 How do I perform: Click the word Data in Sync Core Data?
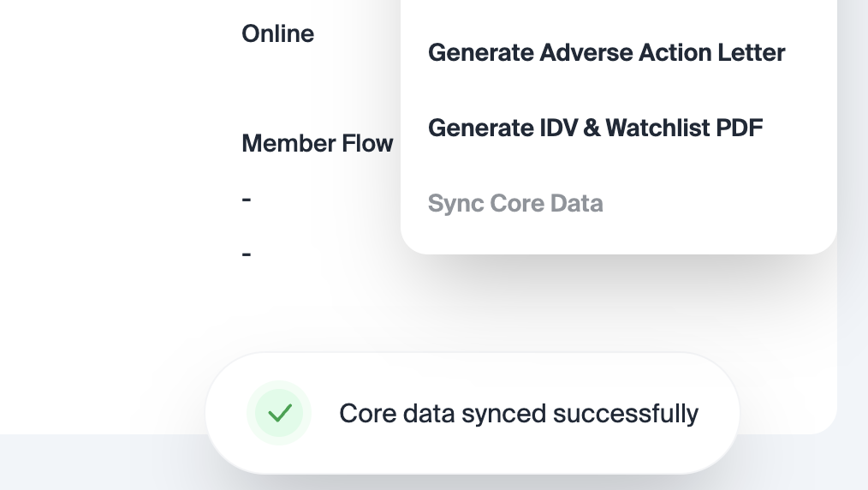coord(576,204)
